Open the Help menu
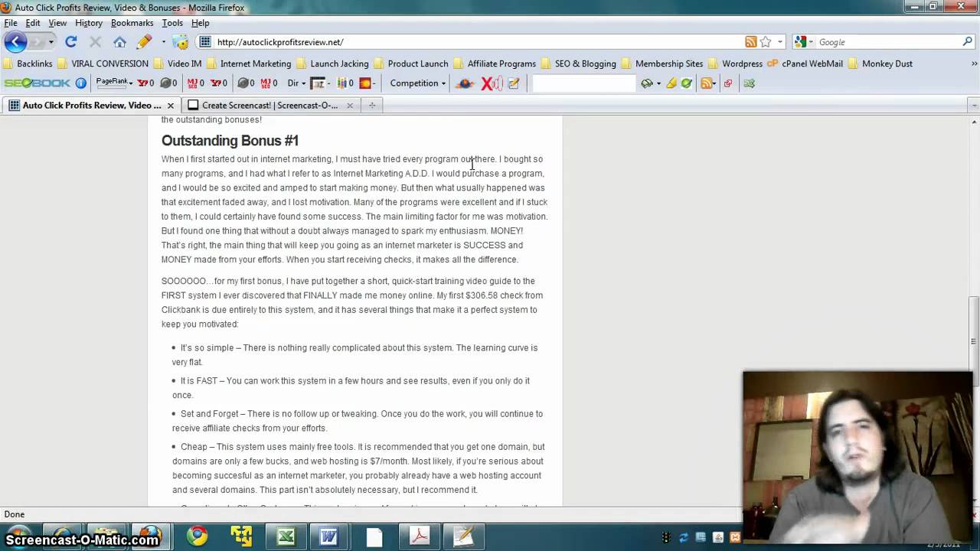This screenshot has width=980, height=551. pyautogui.click(x=200, y=23)
